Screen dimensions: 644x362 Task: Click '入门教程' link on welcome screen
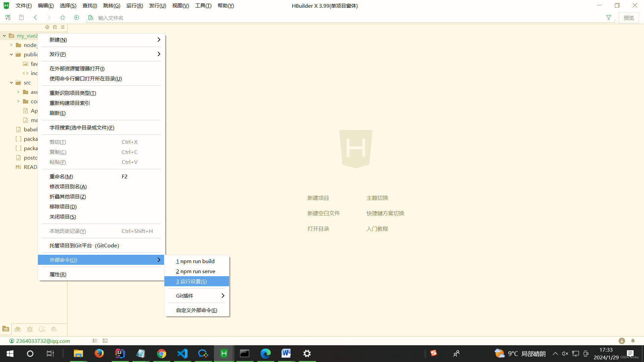point(377,229)
